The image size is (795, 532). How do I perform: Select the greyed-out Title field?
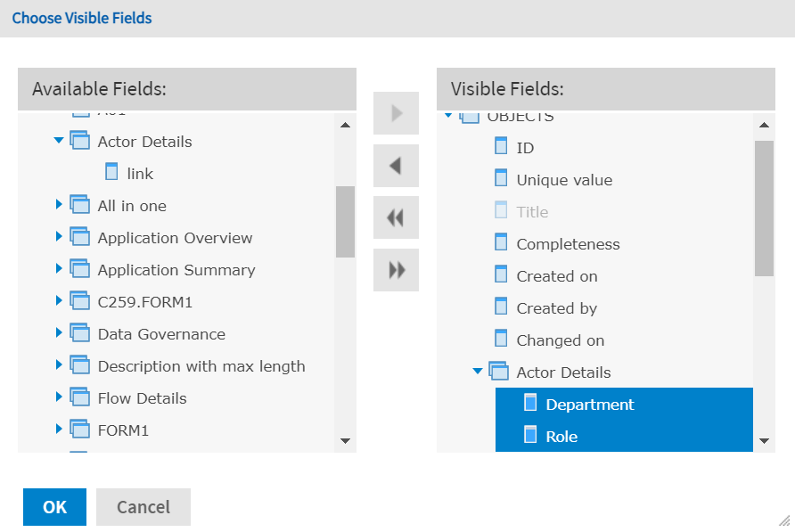[x=532, y=212]
